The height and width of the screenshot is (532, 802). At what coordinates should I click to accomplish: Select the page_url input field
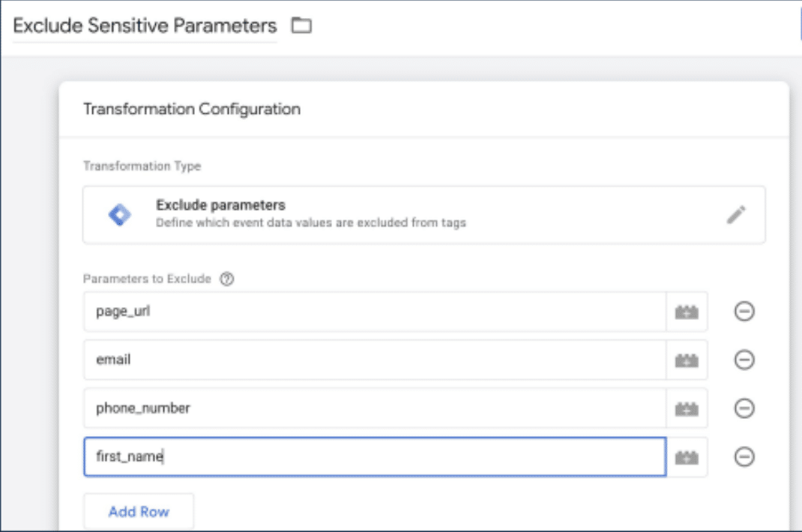337,312
